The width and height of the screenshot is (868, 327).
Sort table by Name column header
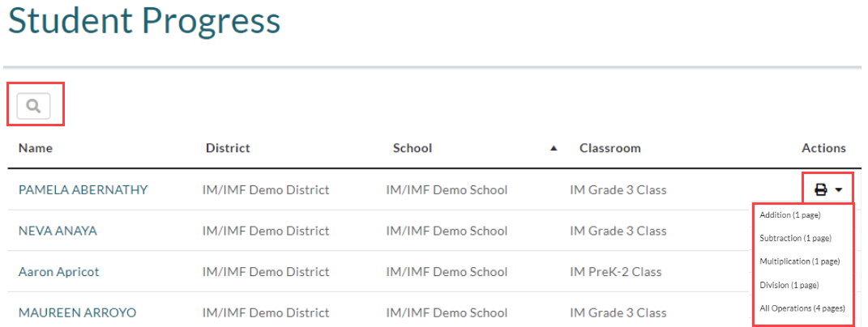(x=36, y=148)
